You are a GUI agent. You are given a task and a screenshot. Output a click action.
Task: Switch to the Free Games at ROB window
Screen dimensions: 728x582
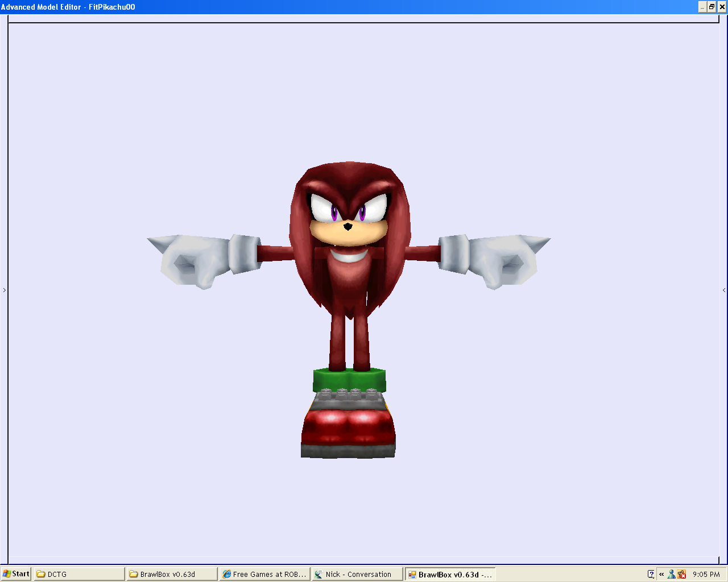(x=264, y=574)
